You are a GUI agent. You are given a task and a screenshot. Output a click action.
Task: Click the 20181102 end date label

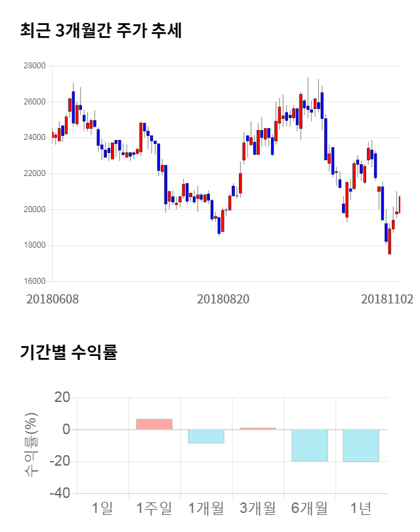click(x=387, y=299)
